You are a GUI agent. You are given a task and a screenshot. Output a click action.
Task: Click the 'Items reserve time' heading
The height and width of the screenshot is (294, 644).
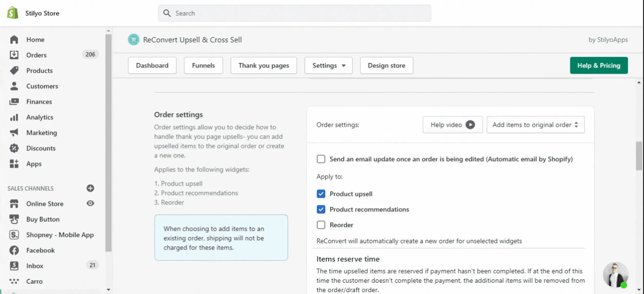pos(348,259)
